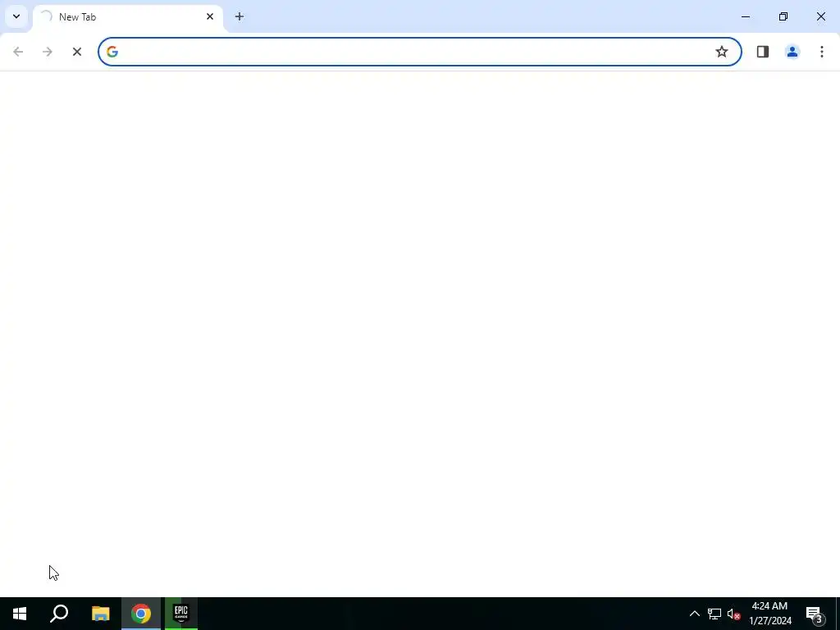Close the Chrome window
This screenshot has height=630, width=840.
click(x=820, y=16)
